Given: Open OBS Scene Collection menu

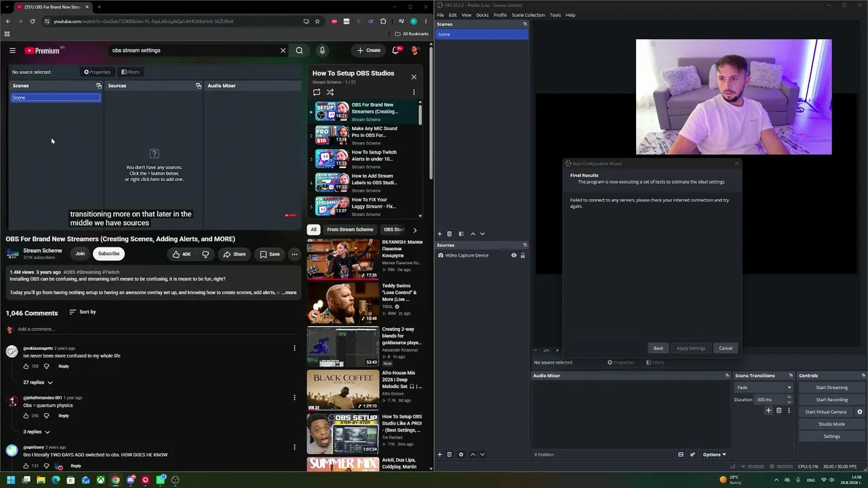Looking at the screenshot, I should (528, 15).
